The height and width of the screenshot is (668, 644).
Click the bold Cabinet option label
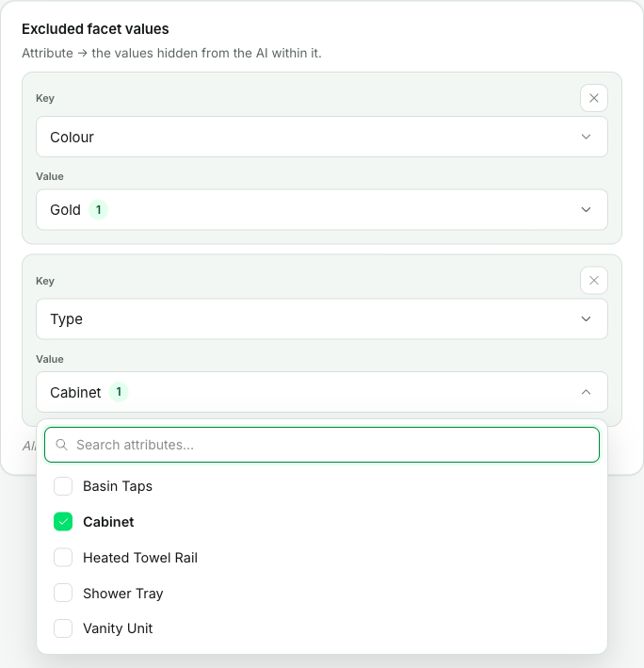coord(108,522)
